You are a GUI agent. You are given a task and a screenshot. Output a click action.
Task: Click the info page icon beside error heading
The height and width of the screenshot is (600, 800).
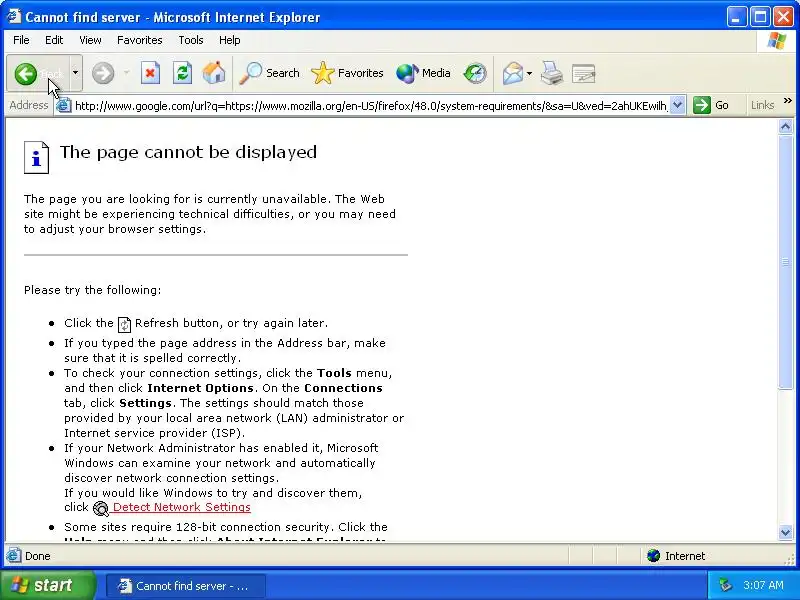pos(36,157)
